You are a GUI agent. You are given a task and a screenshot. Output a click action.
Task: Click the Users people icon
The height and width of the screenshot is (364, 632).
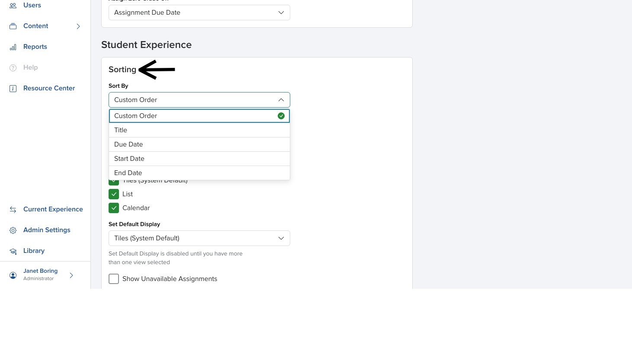tap(13, 6)
